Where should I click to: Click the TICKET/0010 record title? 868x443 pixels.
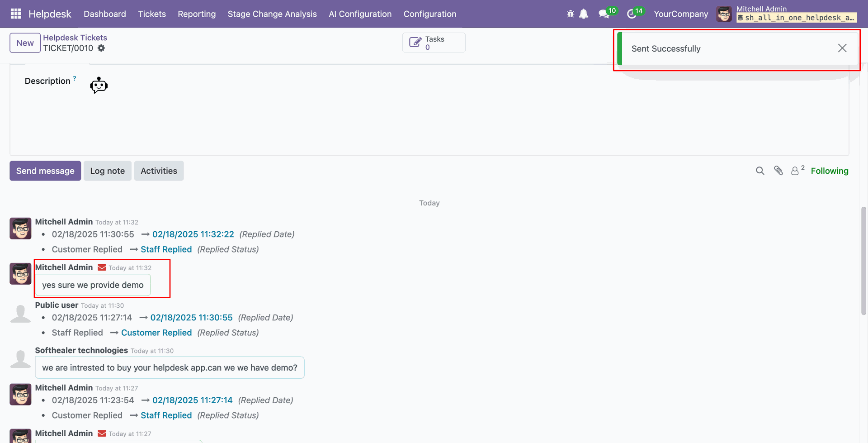(x=68, y=48)
